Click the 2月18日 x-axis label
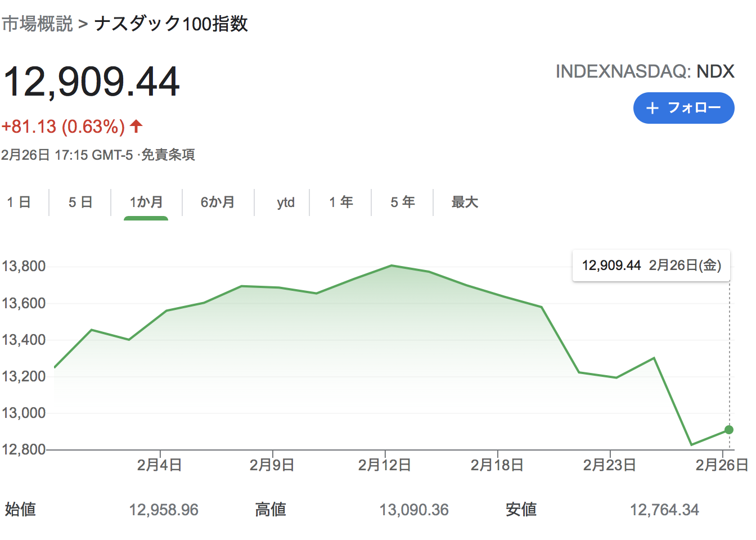Viewport: 756px width, 540px height. tap(497, 465)
